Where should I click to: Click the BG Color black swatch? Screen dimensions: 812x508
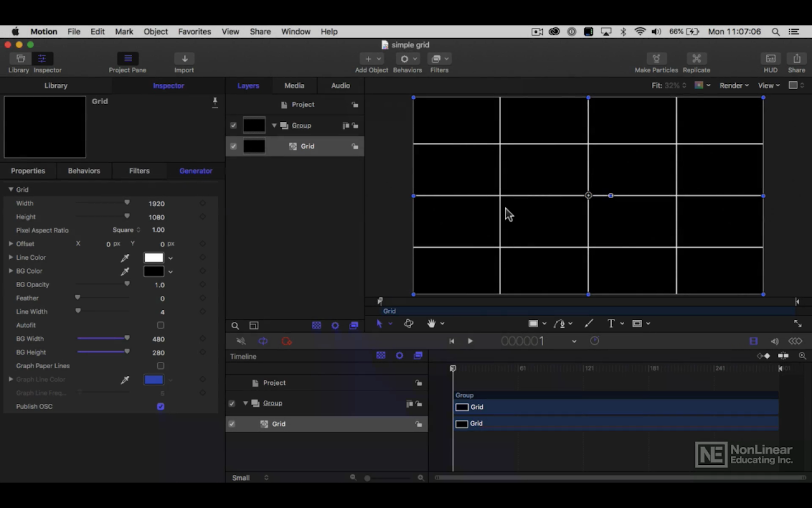click(x=154, y=271)
